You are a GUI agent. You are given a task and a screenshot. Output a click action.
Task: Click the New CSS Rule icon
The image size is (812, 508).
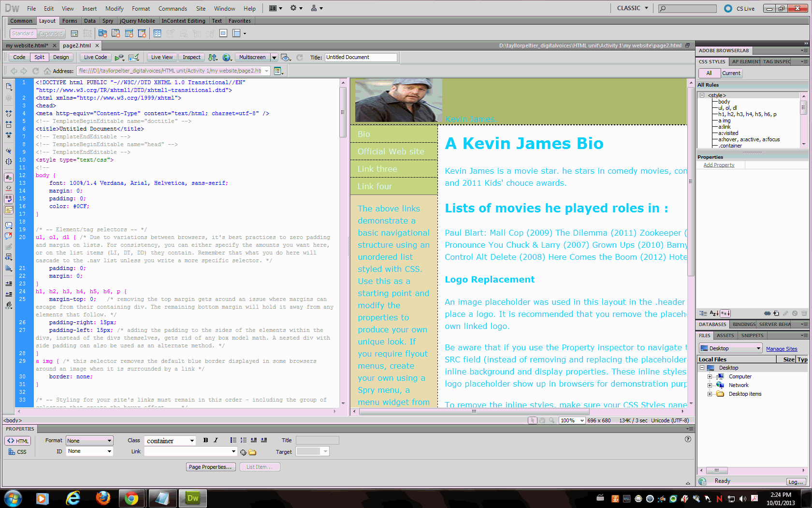pos(776,314)
